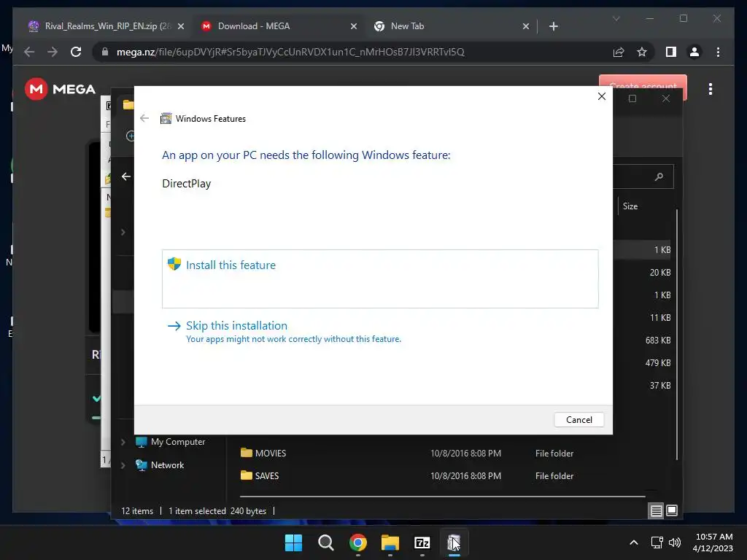This screenshot has height=560, width=747.
Task: Sort by Size column in File Explorer
Action: tap(630, 206)
